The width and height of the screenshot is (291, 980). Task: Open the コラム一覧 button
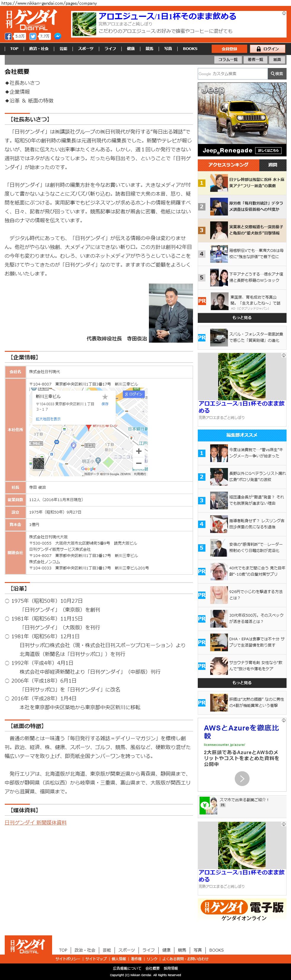click(x=228, y=59)
